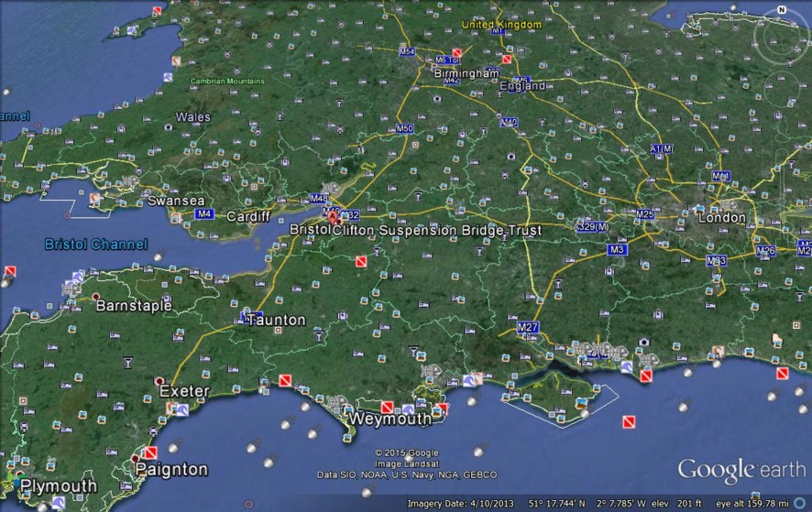The width and height of the screenshot is (812, 512).
Task: Click the London city label
Action: (721, 218)
